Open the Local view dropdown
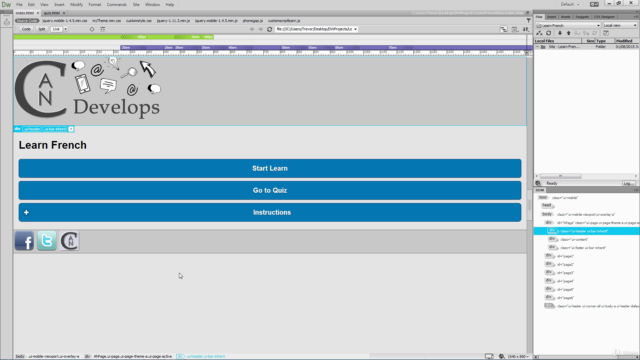Image resolution: width=640 pixels, height=360 pixels. click(x=620, y=25)
